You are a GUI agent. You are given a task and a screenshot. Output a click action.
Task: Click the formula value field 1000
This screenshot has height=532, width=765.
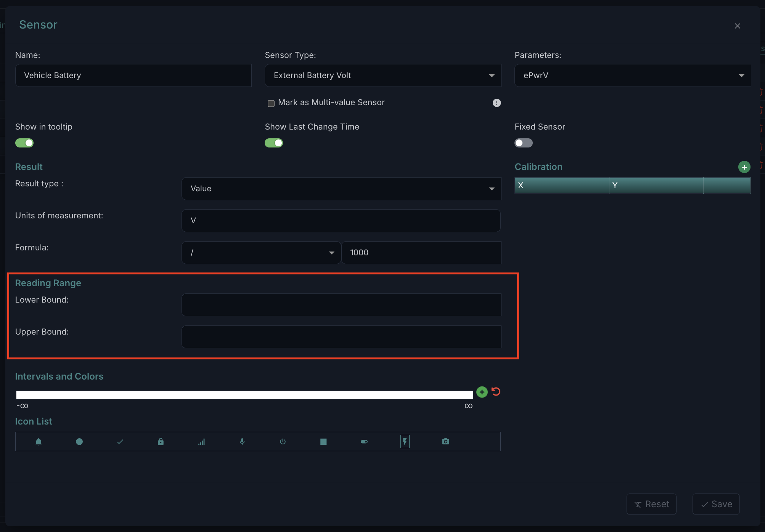pos(421,253)
